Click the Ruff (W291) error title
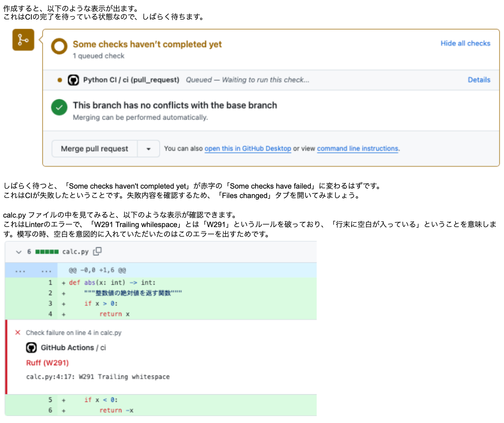The width and height of the screenshot is (504, 423). tap(47, 363)
